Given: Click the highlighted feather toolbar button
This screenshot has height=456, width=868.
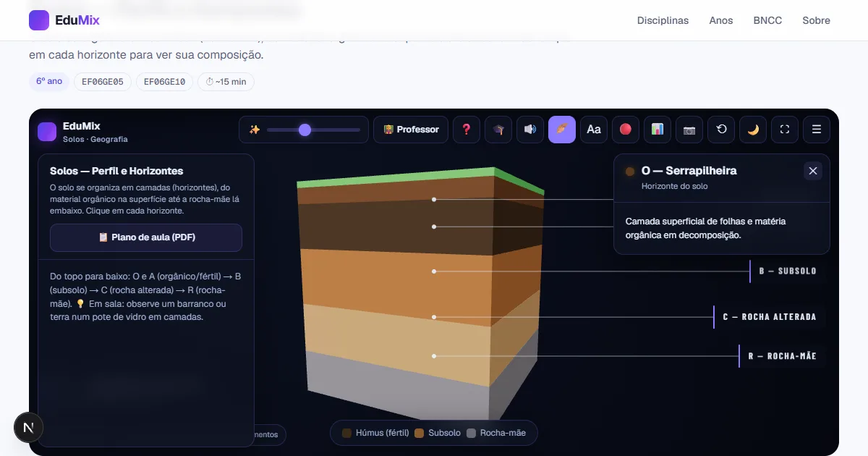Looking at the screenshot, I should click(x=562, y=130).
